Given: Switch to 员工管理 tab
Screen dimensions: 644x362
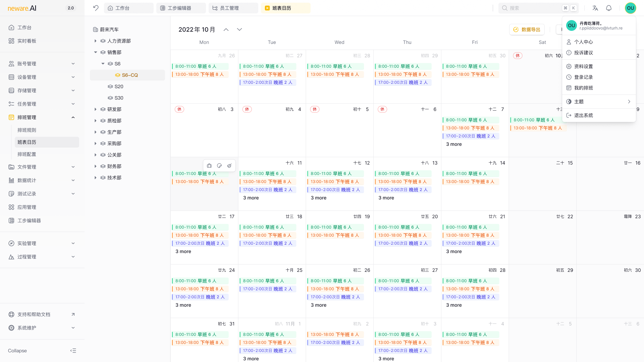Looking at the screenshot, I should pyautogui.click(x=233, y=8).
